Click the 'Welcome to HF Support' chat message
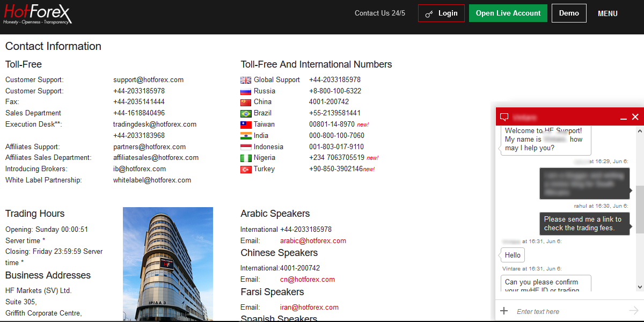 [546, 140]
